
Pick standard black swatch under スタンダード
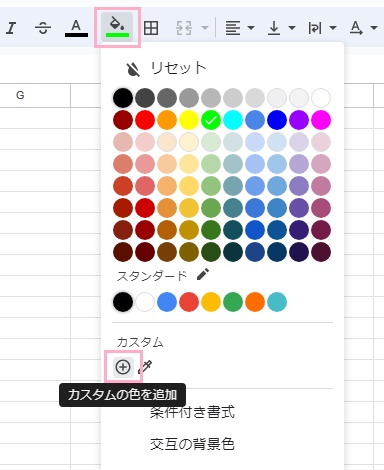pos(123,302)
